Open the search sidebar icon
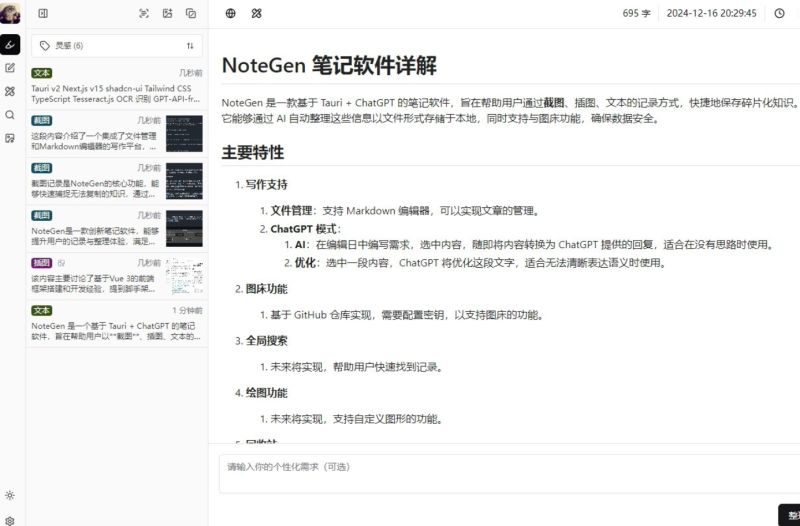 10,115
